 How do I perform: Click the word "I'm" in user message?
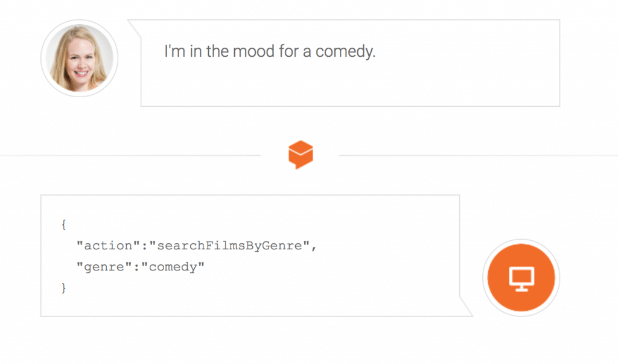click(x=174, y=51)
